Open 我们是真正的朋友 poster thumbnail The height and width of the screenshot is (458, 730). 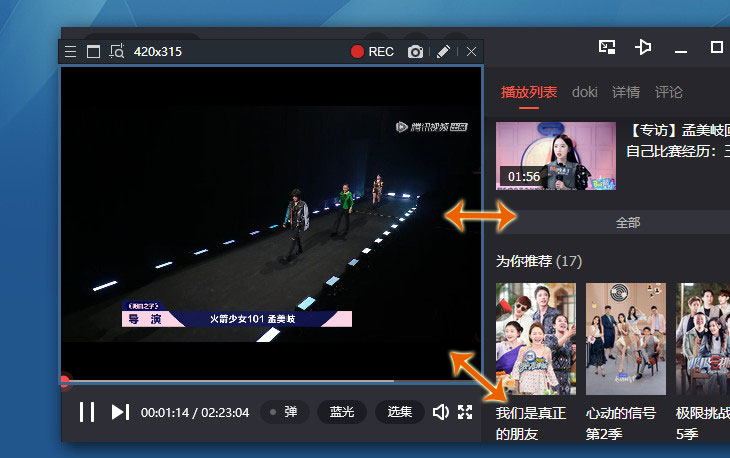(536, 339)
